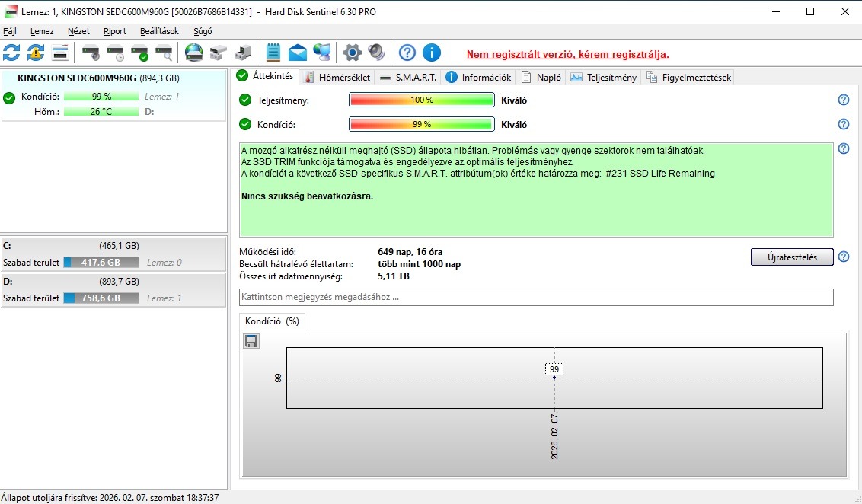This screenshot has width=862, height=504.
Task: Click the disk with speaker test icon
Action: [x=91, y=53]
